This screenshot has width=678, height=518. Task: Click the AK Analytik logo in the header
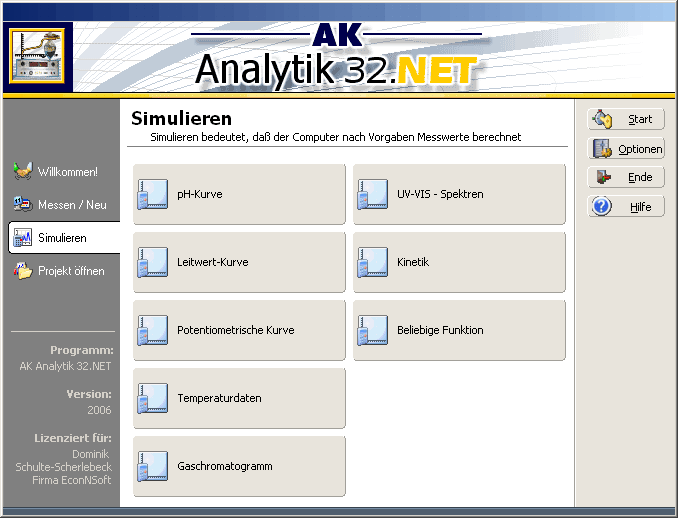pyautogui.click(x=38, y=56)
